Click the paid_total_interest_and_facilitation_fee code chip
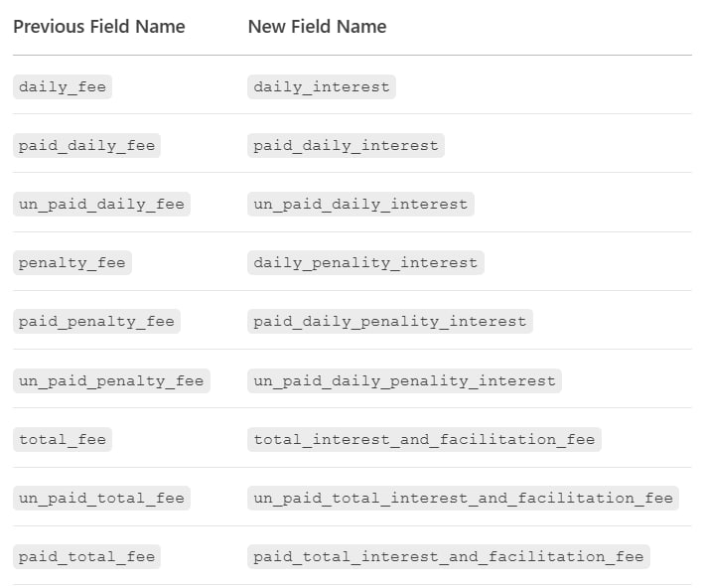 coord(449,556)
